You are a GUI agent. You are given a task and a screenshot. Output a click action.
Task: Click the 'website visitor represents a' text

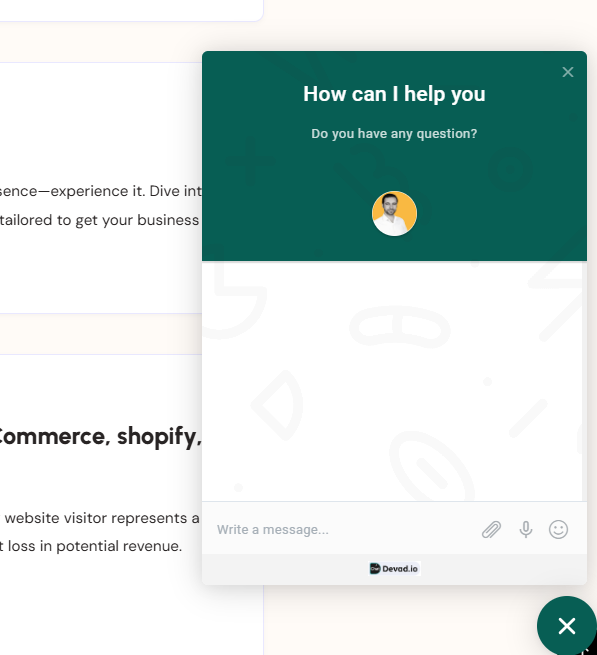coord(102,518)
